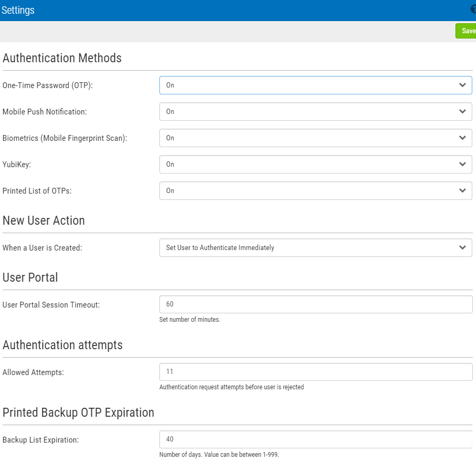Click the 'Printed Backup OTP Expiration' heading

point(78,413)
